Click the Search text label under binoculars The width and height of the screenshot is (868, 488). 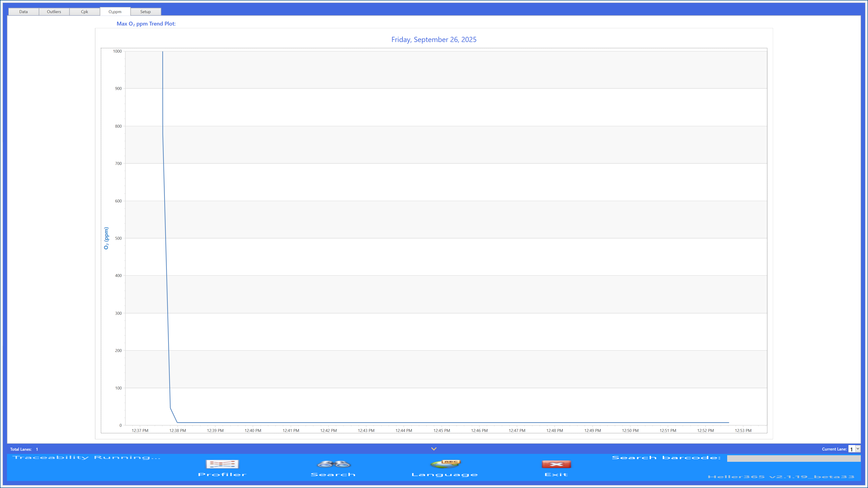(x=333, y=474)
